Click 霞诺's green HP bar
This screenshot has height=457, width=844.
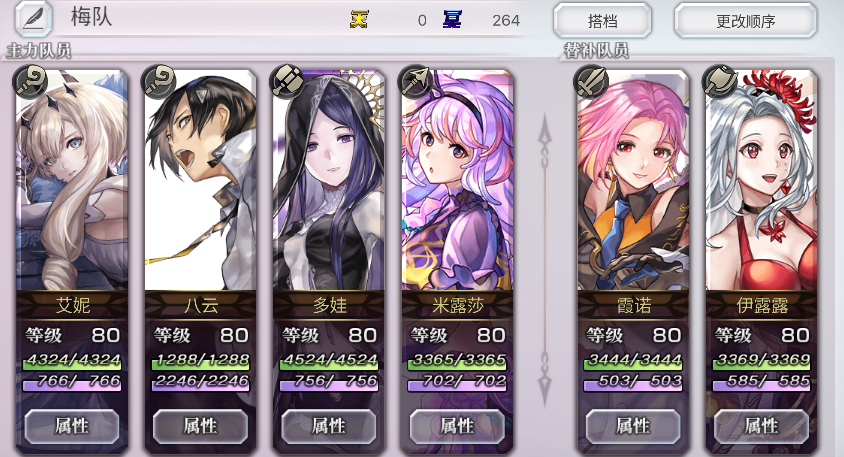pos(634,361)
